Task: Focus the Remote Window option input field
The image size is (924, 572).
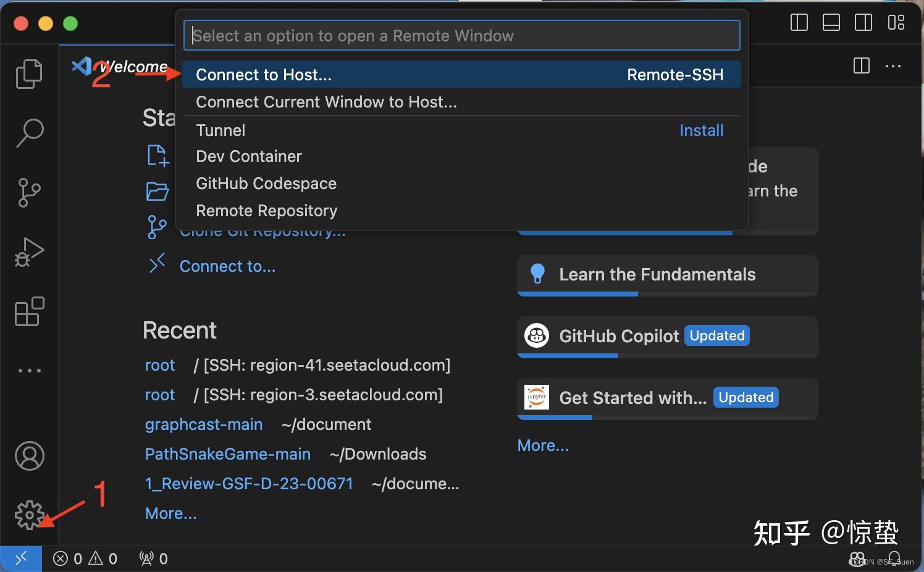Action: [x=461, y=36]
